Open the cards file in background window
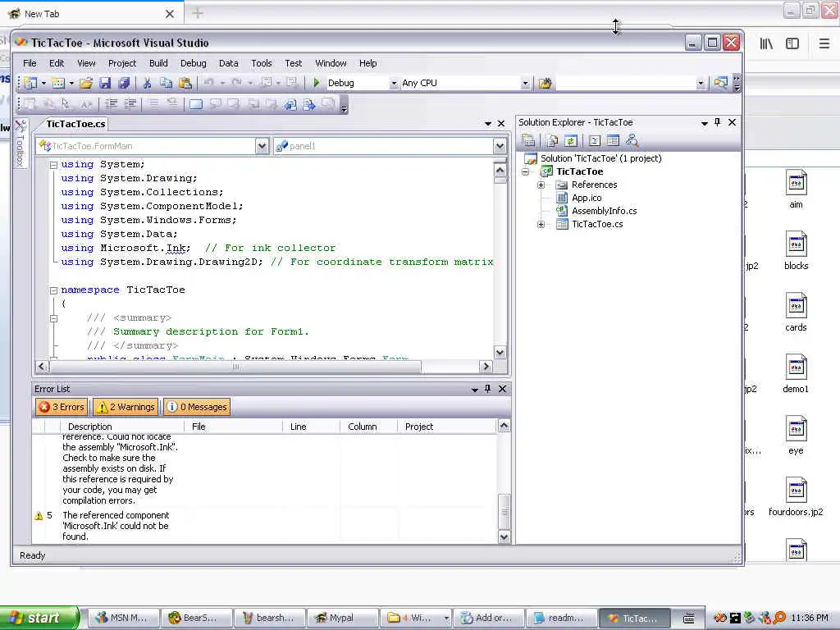The height and width of the screenshot is (630, 840). (796, 313)
